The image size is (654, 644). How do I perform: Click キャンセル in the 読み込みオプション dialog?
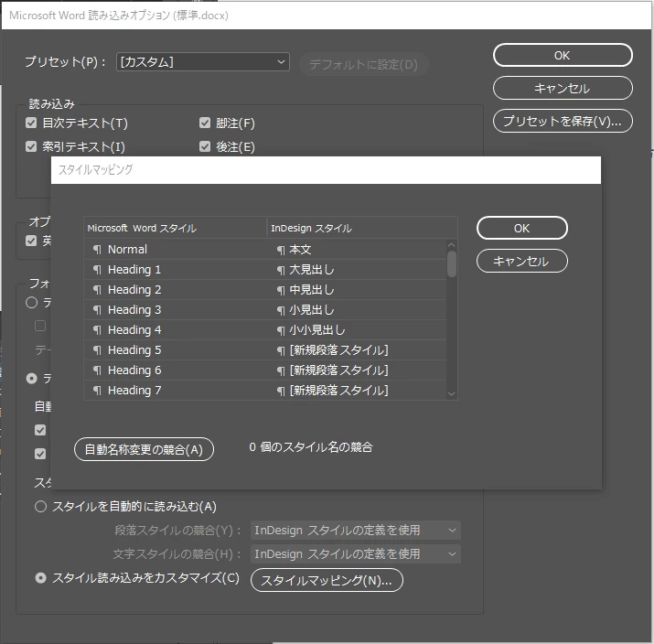(563, 88)
